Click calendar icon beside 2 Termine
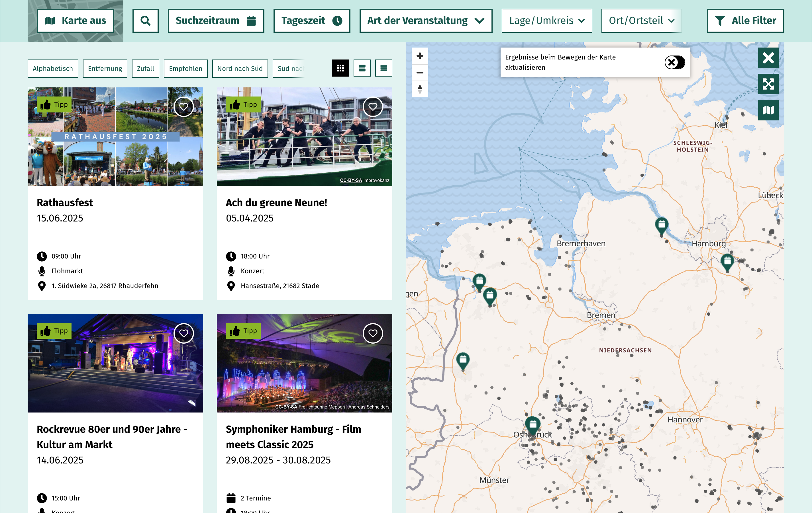Viewport: 812px width, 513px height. pos(231,498)
